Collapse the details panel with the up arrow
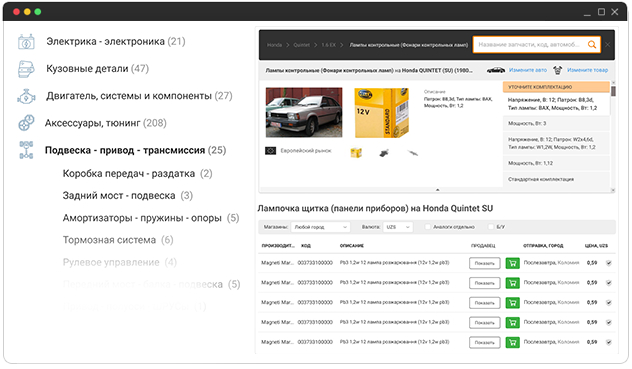This screenshot has width=632, height=369. [x=437, y=190]
